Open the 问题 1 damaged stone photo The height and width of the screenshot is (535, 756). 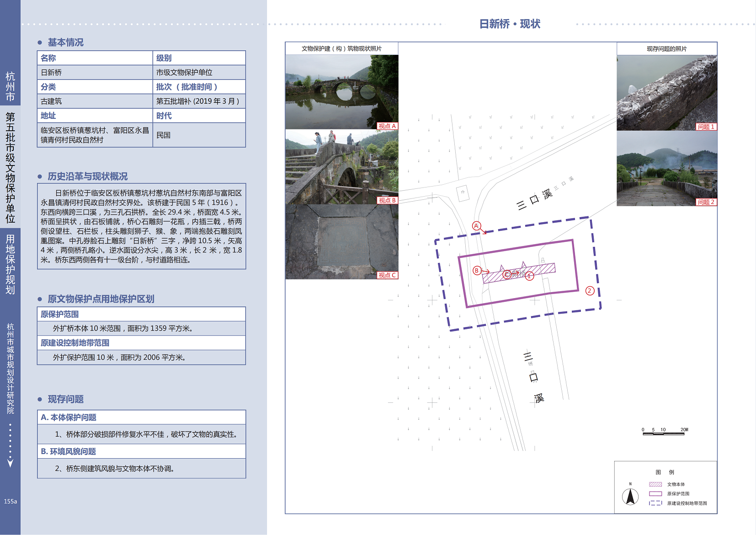pyautogui.click(x=666, y=93)
